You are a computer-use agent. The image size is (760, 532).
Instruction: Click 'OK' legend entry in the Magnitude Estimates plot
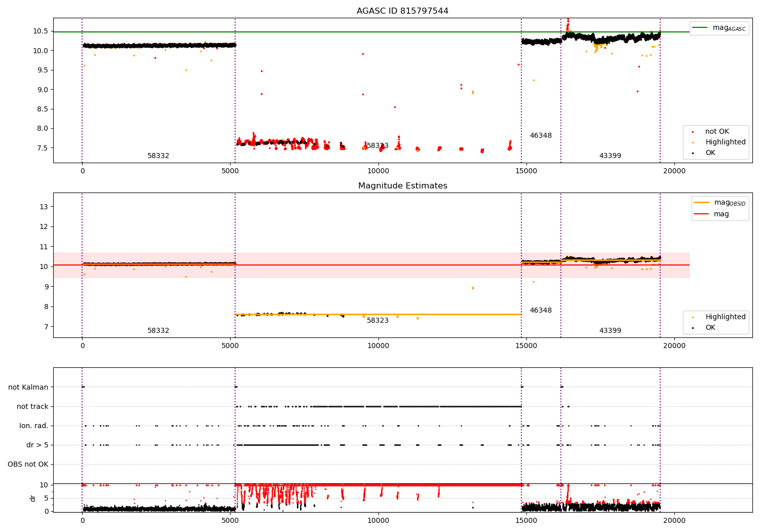pyautogui.click(x=703, y=328)
